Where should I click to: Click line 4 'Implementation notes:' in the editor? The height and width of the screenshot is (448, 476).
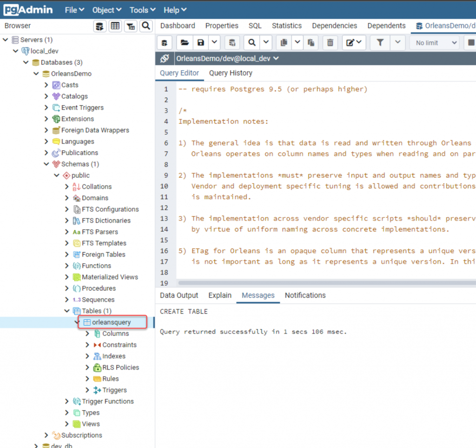coord(223,121)
